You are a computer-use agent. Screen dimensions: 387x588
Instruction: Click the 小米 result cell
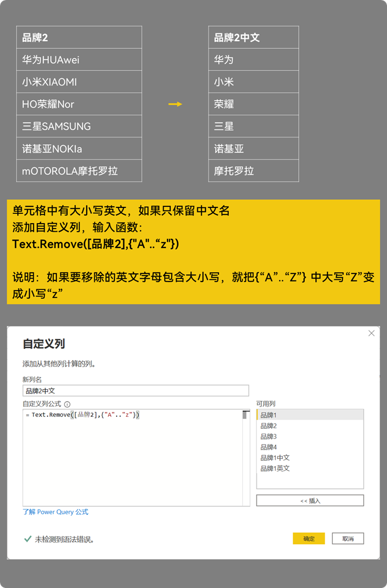pyautogui.click(x=253, y=82)
